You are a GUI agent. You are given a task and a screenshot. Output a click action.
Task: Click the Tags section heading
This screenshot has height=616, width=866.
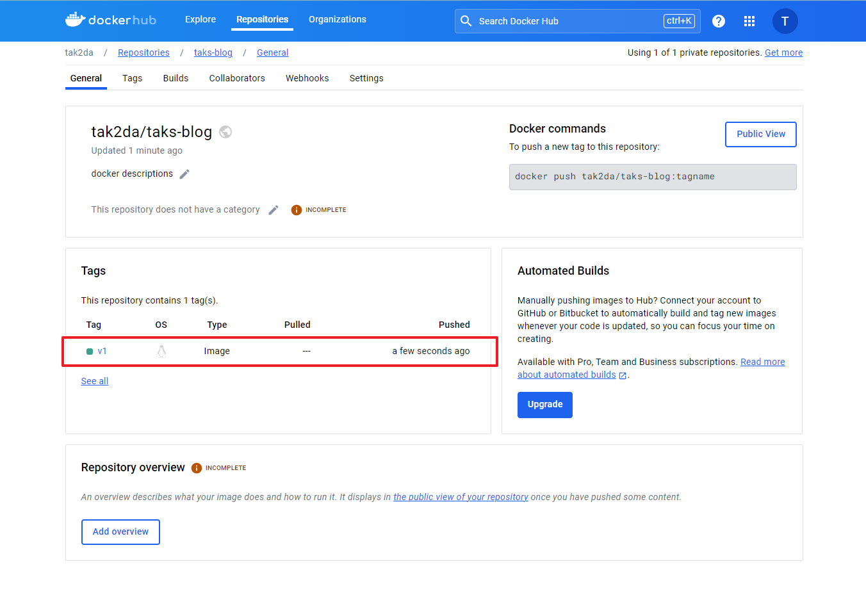94,271
